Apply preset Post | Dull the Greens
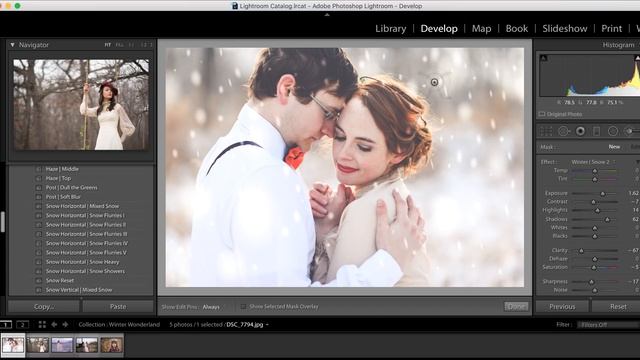Viewport: 640px width, 360px height. click(x=71, y=188)
